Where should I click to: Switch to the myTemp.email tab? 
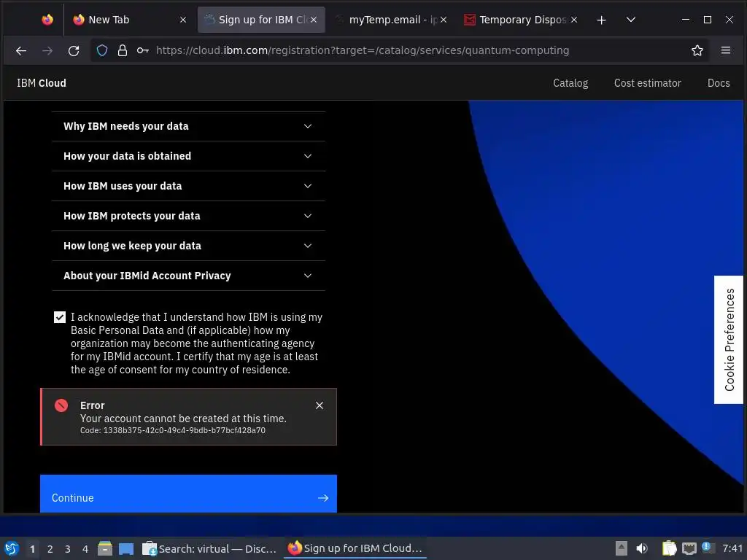pos(391,20)
